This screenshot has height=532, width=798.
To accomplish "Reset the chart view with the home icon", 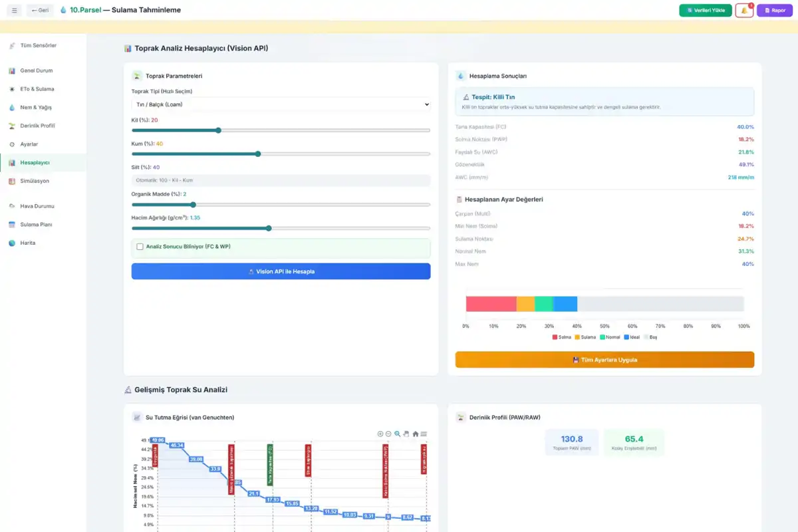I will 416,434.
